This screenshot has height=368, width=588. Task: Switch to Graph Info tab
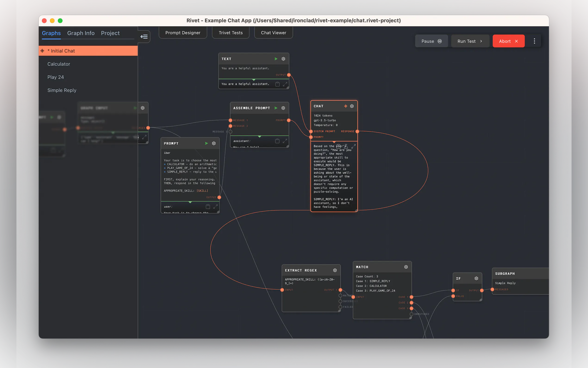tap(81, 33)
